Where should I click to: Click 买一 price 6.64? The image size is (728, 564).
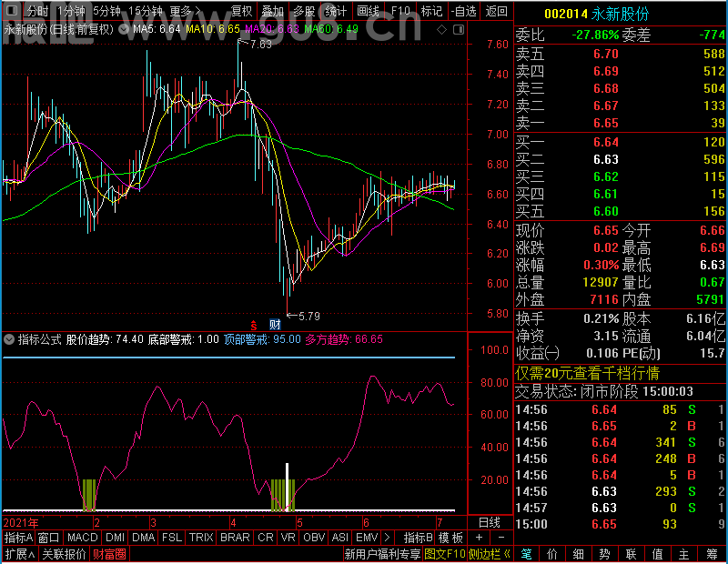(x=606, y=142)
